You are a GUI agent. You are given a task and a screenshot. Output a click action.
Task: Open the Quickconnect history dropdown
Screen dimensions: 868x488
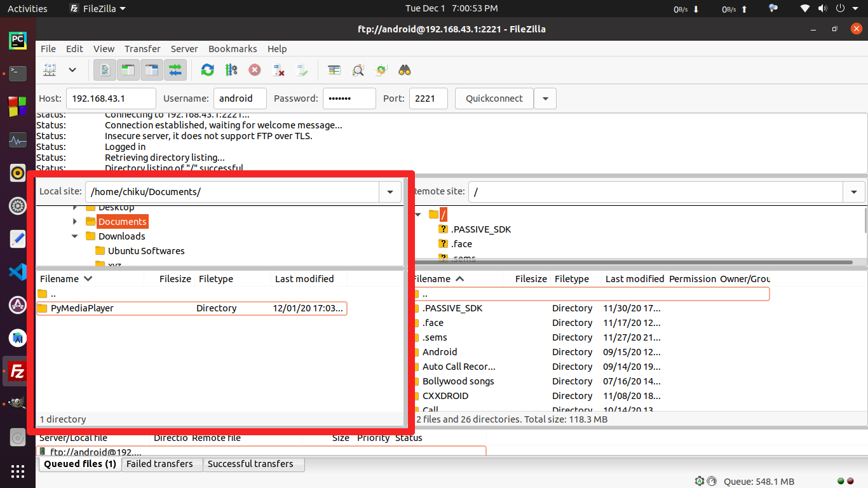tap(546, 98)
